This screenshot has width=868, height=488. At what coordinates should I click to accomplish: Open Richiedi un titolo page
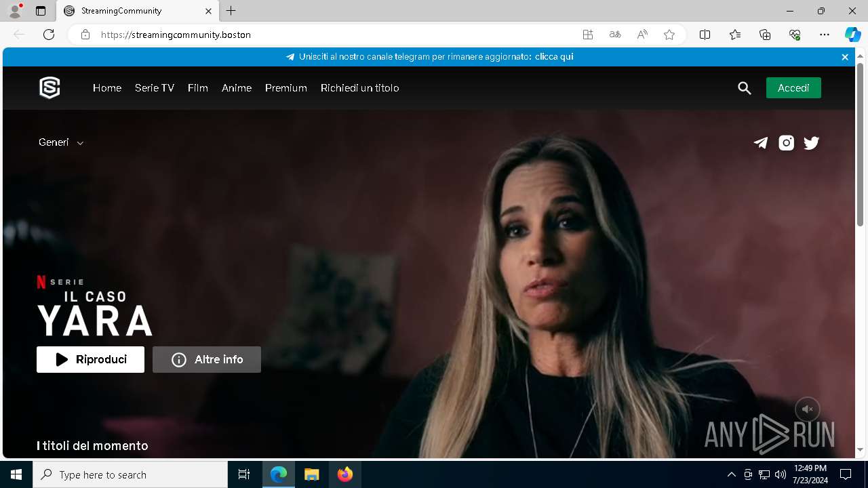coord(360,88)
